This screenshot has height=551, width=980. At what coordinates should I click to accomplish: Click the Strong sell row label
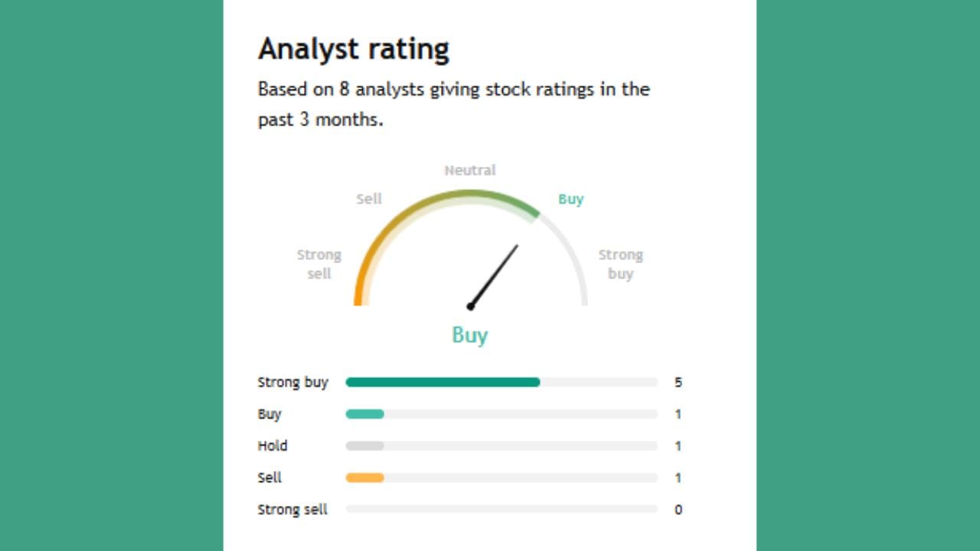tap(292, 509)
